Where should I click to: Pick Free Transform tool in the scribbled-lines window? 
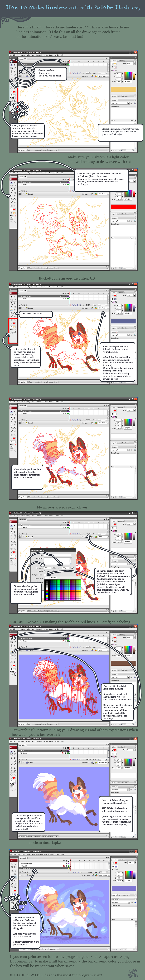click(x=11, y=642)
